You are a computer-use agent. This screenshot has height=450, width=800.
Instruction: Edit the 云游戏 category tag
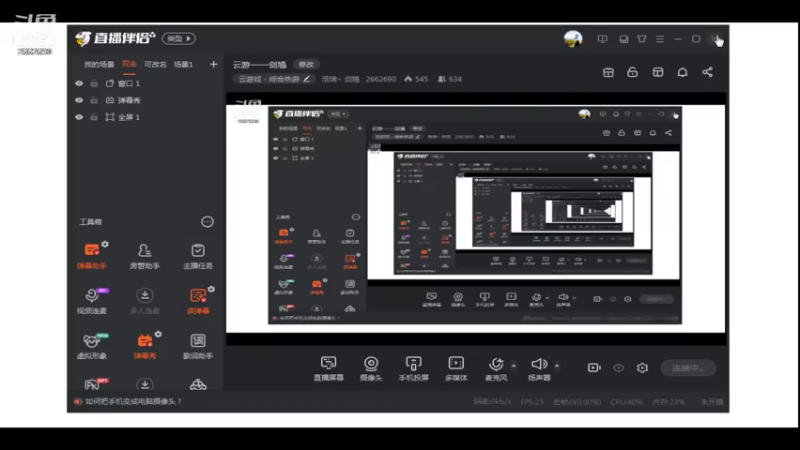[x=273, y=79]
